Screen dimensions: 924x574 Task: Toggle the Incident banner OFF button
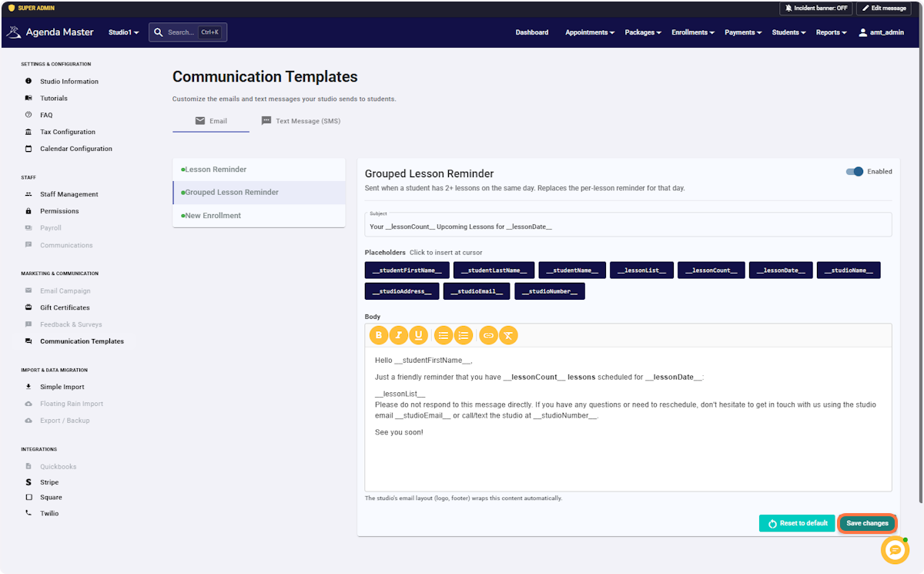816,8
